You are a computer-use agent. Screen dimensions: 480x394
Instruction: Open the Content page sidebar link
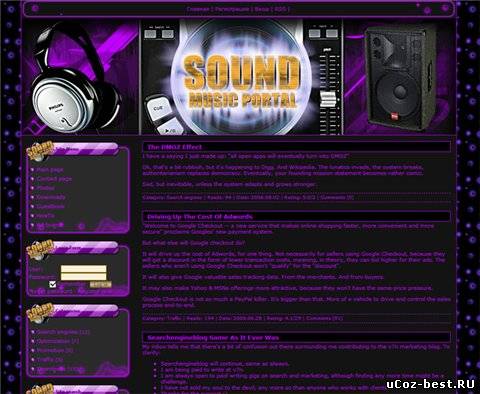(54, 179)
